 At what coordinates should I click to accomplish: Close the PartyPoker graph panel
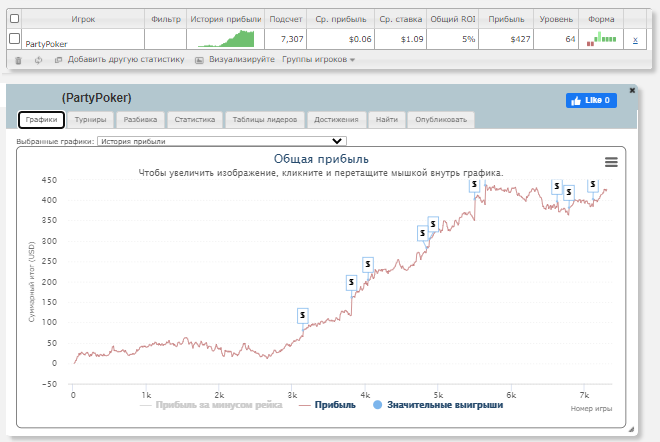(632, 90)
